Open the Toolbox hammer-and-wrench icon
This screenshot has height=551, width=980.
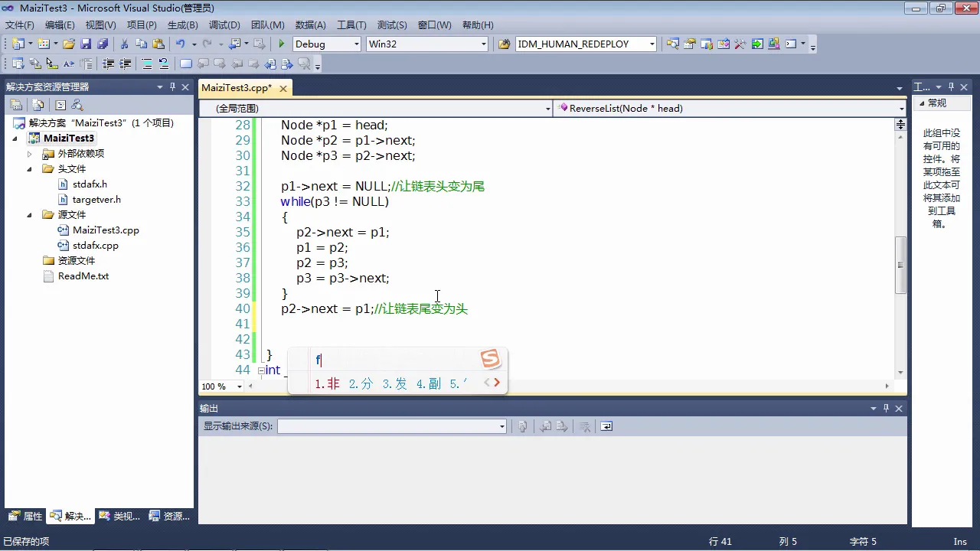point(740,44)
